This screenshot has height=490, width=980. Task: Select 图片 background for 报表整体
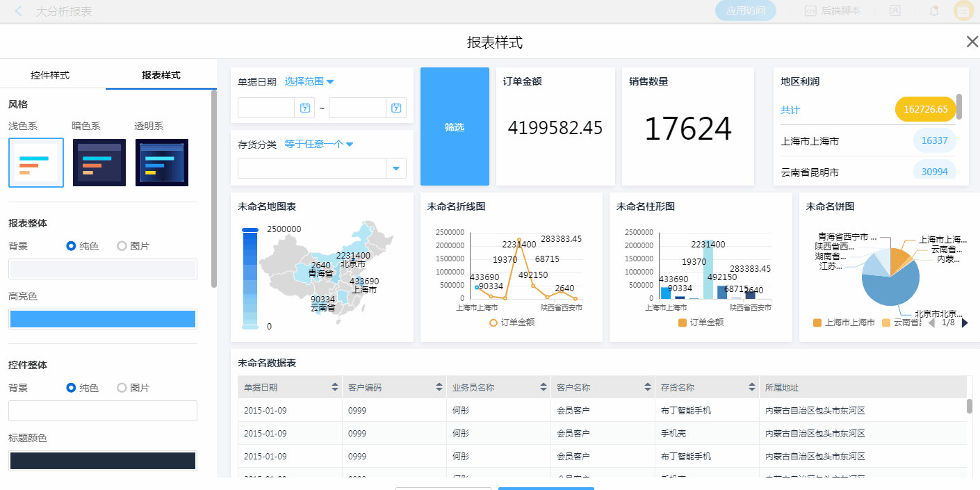point(122,246)
